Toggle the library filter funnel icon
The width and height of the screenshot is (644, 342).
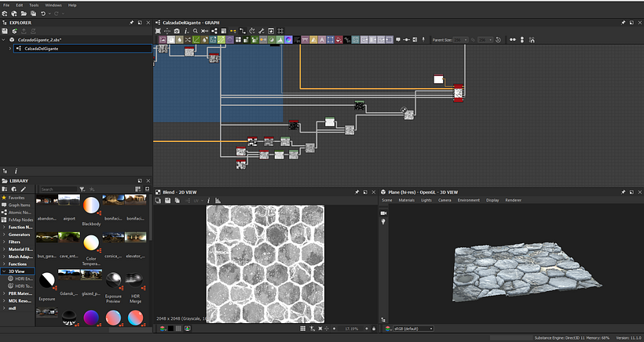pyautogui.click(x=82, y=189)
